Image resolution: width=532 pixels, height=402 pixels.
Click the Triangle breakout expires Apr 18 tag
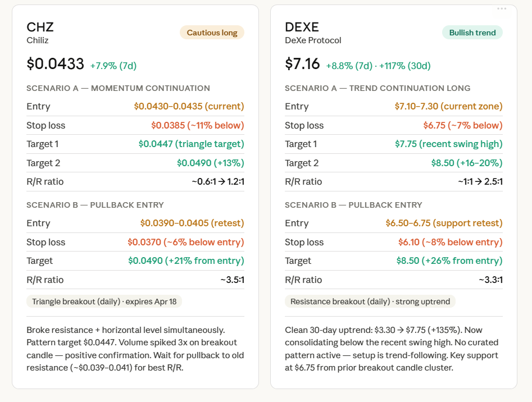pyautogui.click(x=104, y=301)
